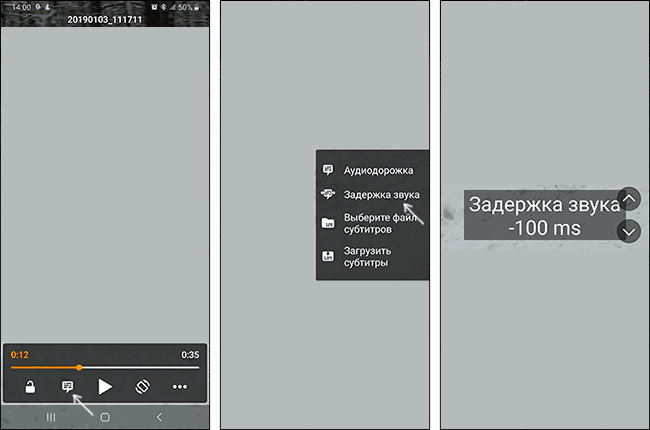This screenshot has height=430, width=650.
Task: Increase audio delay with up chevron
Action: tap(629, 197)
